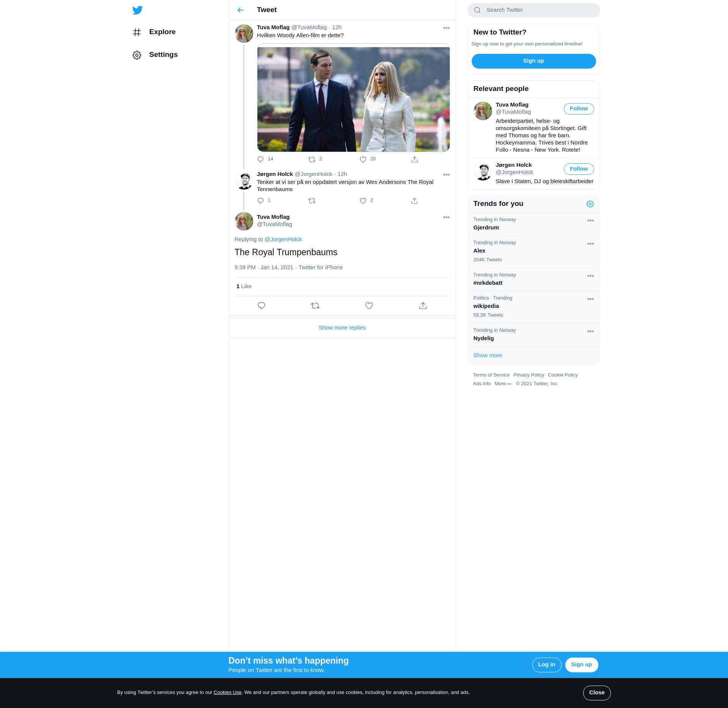Open options for the wikipedia trend
The height and width of the screenshot is (708, 728).
(x=590, y=299)
